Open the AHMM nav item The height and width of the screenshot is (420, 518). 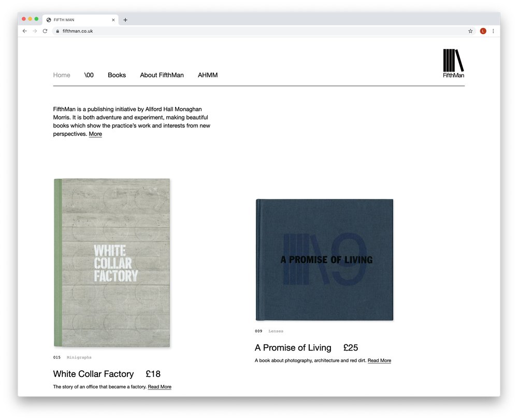[208, 75]
